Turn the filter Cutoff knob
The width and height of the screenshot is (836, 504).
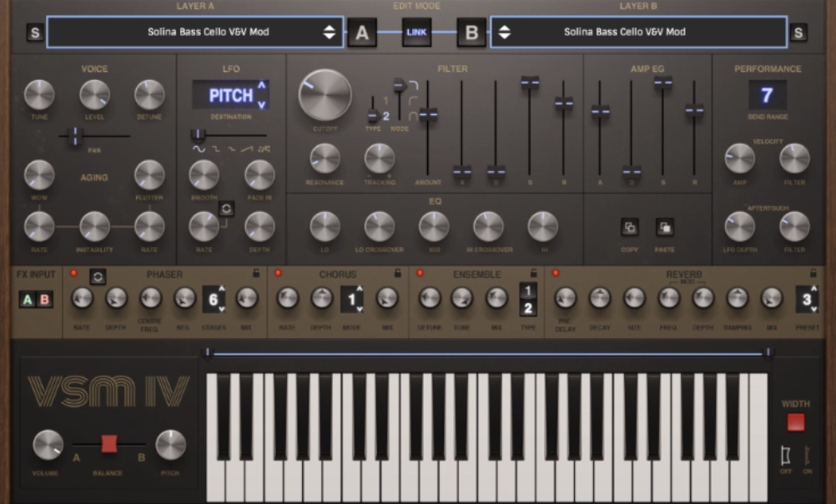pos(325,96)
